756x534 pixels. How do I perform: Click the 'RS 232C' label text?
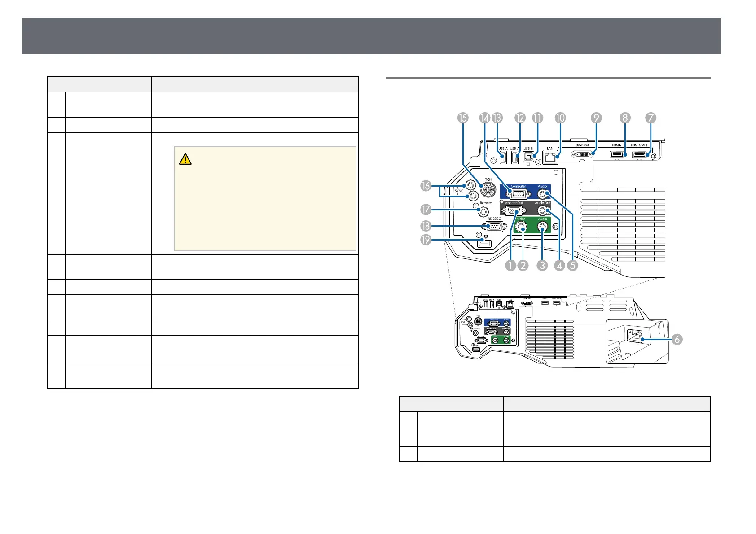(x=494, y=219)
